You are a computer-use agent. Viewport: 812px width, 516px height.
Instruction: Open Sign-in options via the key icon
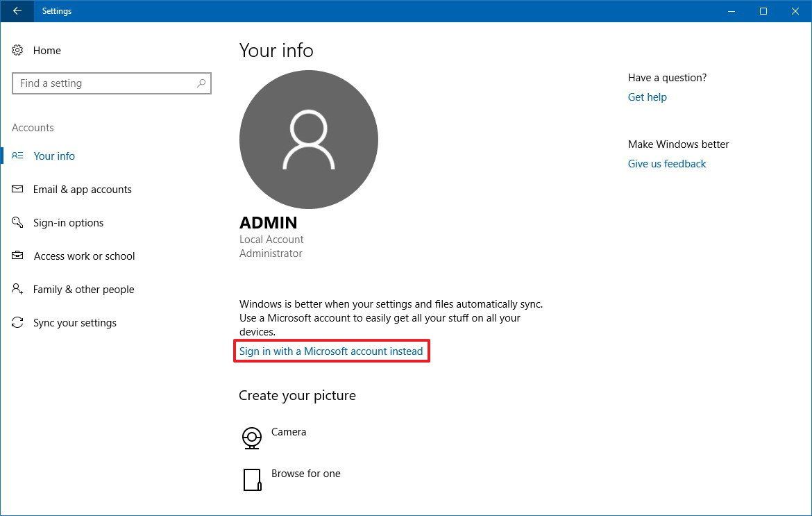tap(17, 222)
